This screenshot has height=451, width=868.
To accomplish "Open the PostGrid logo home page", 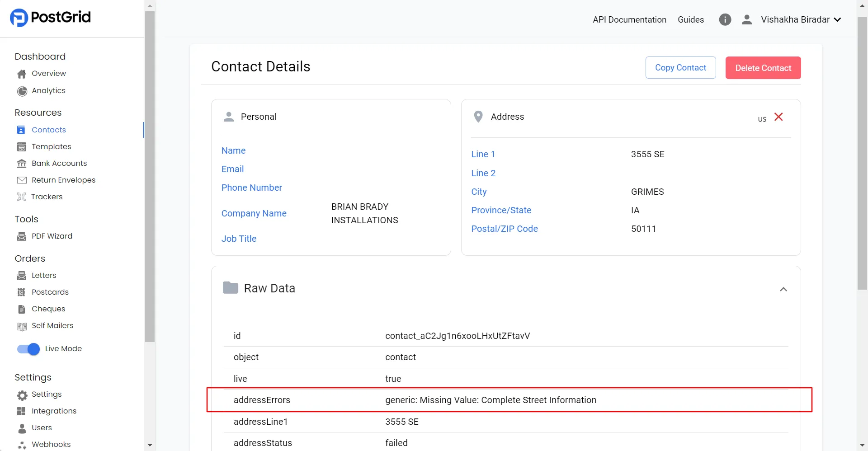I will tap(50, 18).
